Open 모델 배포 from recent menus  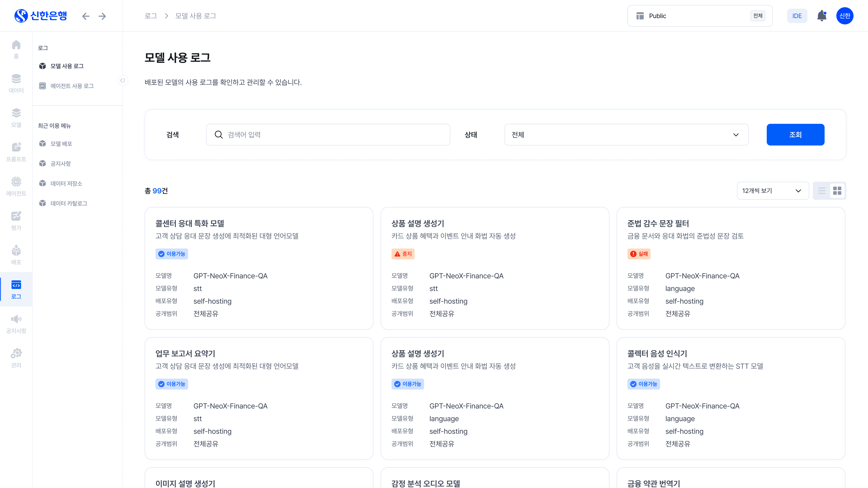[61, 144]
